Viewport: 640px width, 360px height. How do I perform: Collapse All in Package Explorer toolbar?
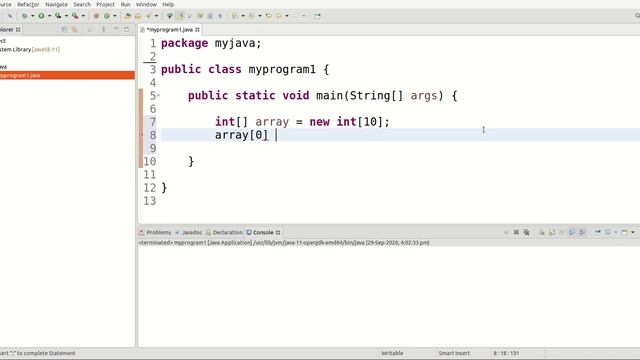coord(64,29)
